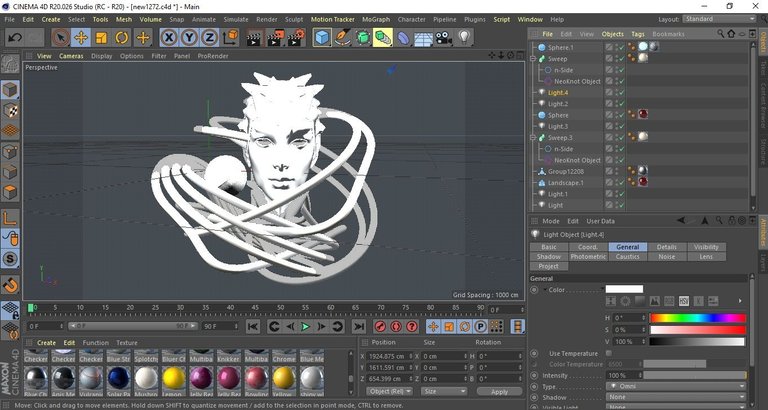768x410 pixels.
Task: Open Edit Render Settings icon
Action: pos(297,38)
